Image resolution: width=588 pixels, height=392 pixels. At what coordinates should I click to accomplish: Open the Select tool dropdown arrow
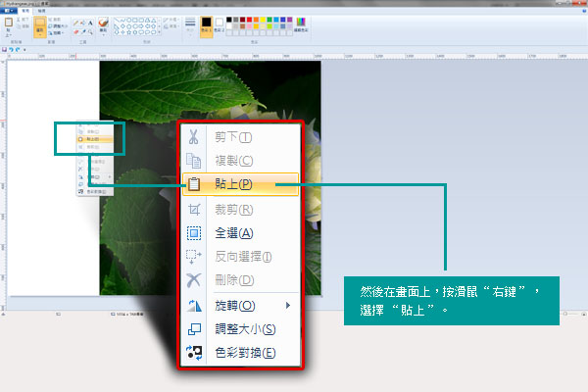(40, 33)
